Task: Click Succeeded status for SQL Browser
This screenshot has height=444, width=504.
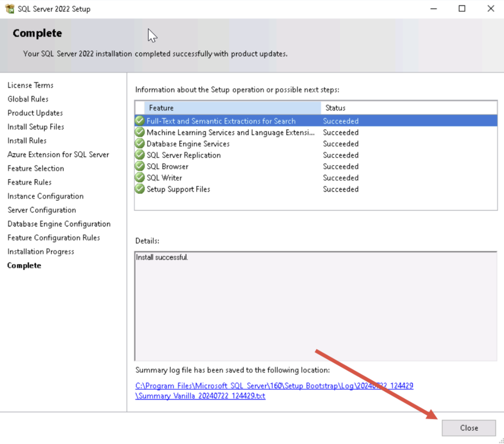Action: point(341,166)
